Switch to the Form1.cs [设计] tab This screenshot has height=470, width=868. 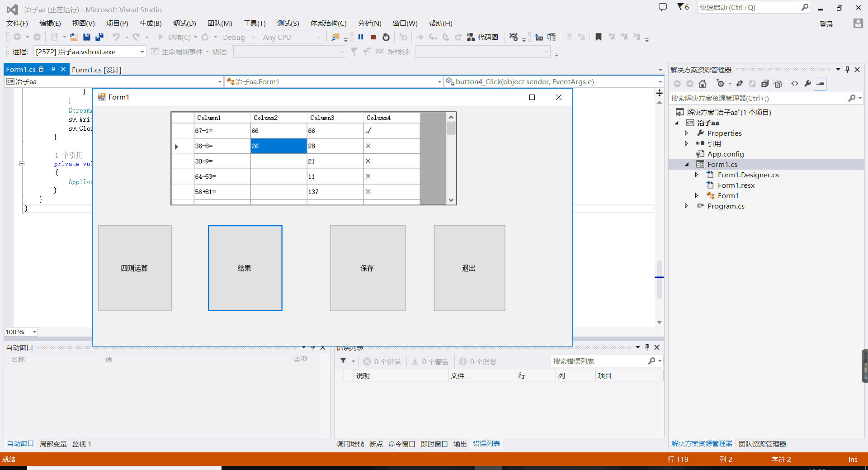point(97,70)
